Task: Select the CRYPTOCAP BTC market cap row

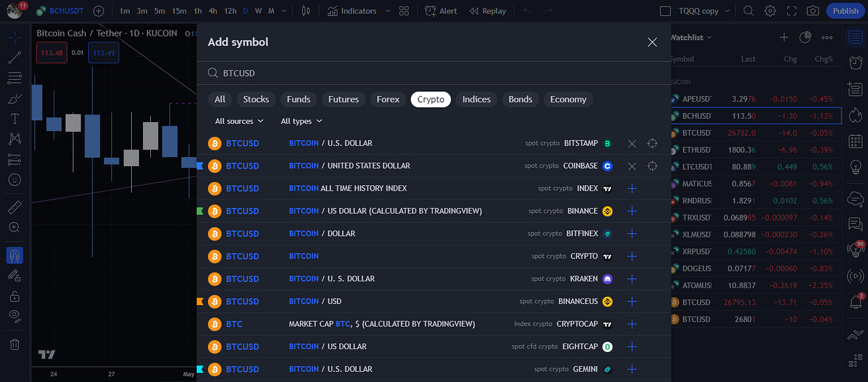Action: [x=434, y=324]
